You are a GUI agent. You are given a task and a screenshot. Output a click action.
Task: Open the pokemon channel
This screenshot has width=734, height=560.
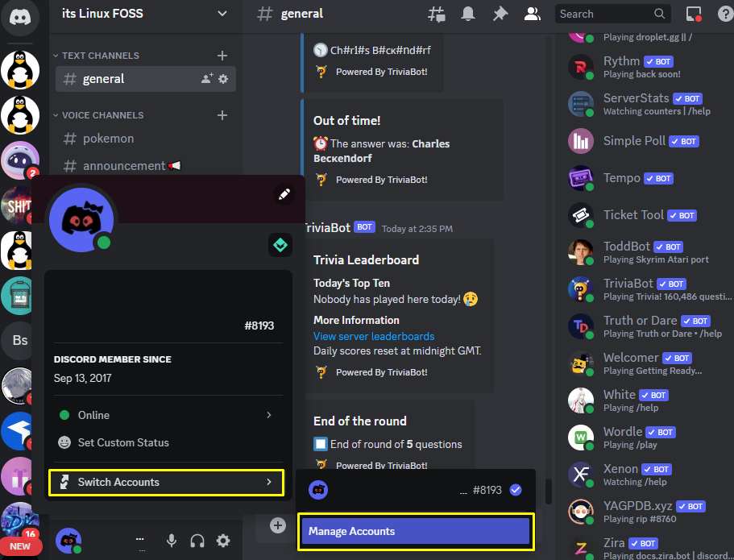tap(146, 139)
